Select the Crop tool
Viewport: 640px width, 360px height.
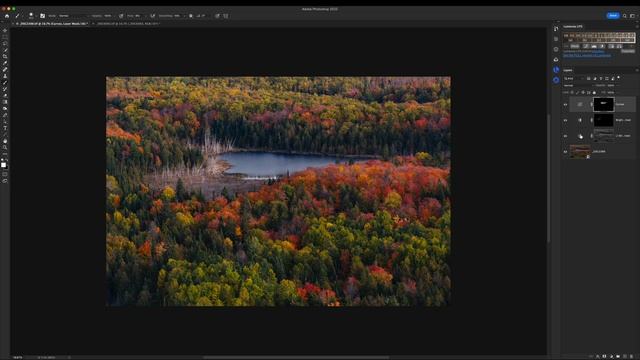5,56
